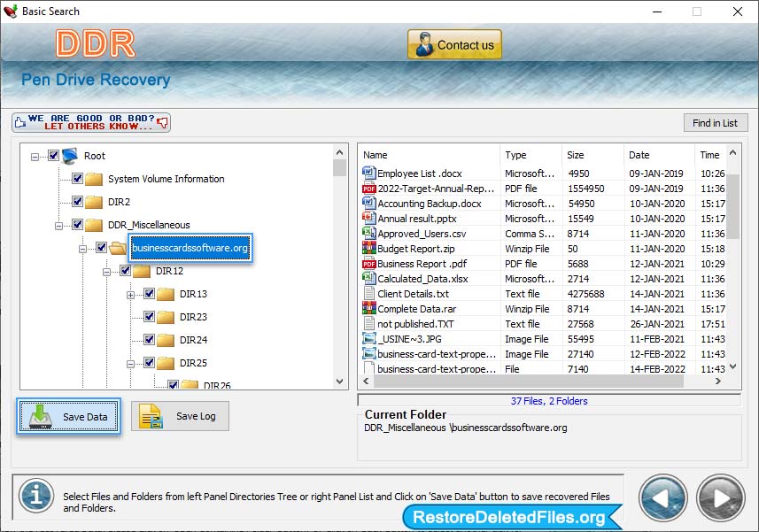Image resolution: width=759 pixels, height=532 pixels.
Task: Click the 2022-Target-Annual-Rep PDF icon
Action: 368,189
